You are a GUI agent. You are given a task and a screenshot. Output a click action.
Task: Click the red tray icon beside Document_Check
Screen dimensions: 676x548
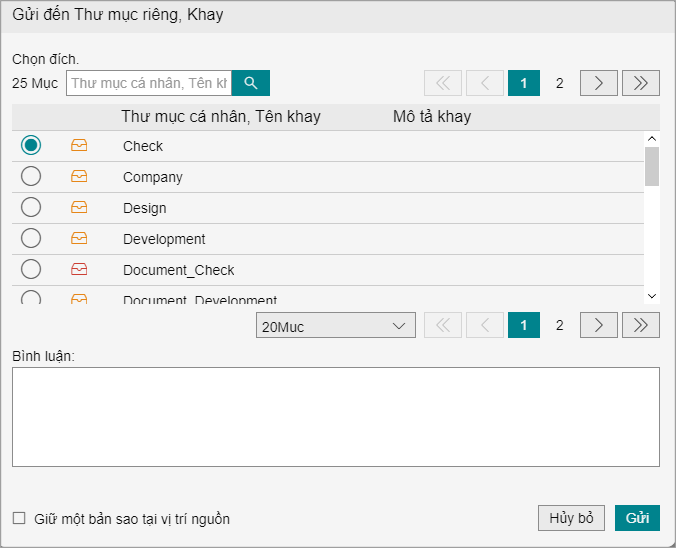coord(79,269)
